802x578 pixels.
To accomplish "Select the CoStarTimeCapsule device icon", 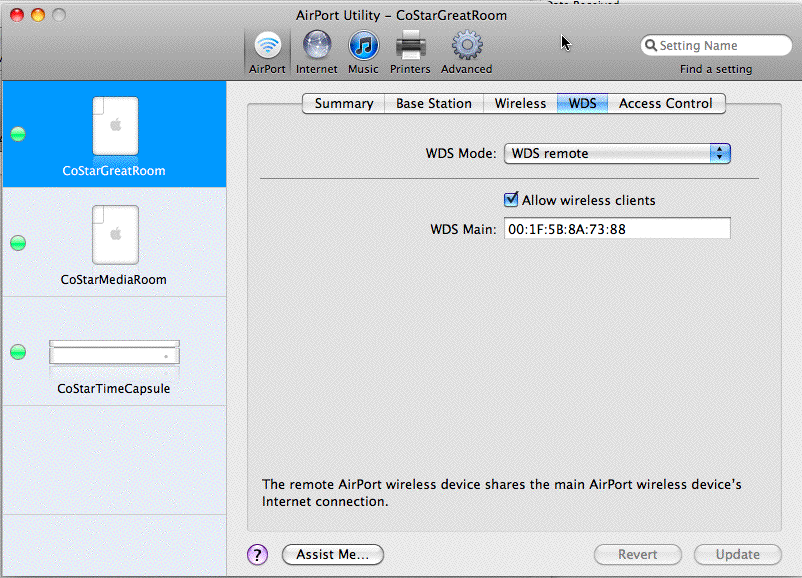I will [114, 352].
